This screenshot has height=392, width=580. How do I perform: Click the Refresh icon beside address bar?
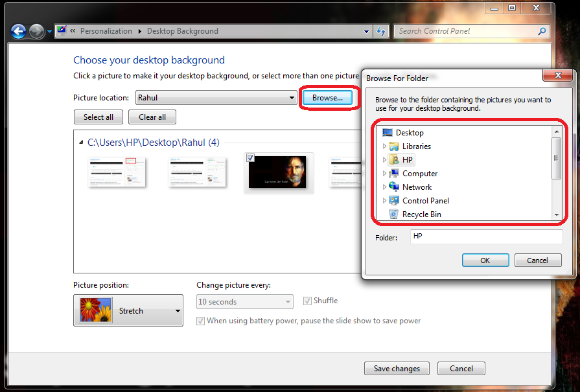coord(381,31)
